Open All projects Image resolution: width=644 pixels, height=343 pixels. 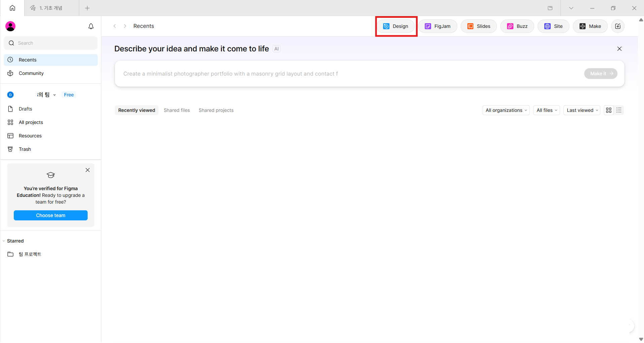point(51,122)
